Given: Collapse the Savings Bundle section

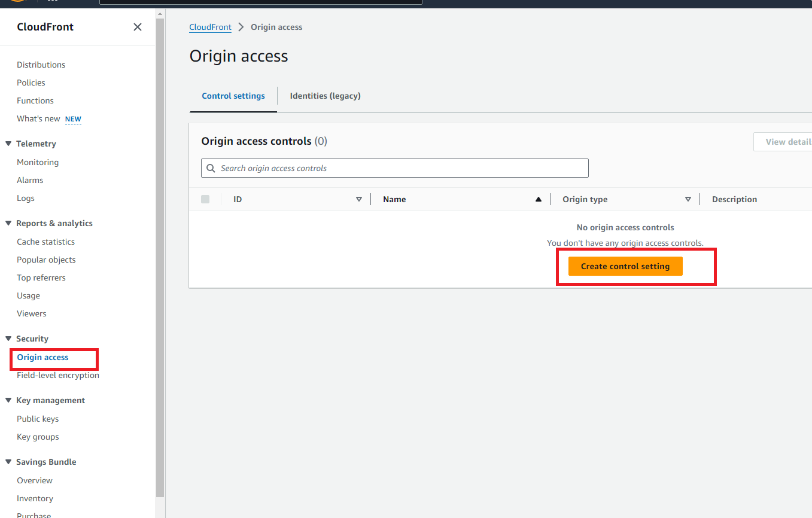Looking at the screenshot, I should point(8,462).
